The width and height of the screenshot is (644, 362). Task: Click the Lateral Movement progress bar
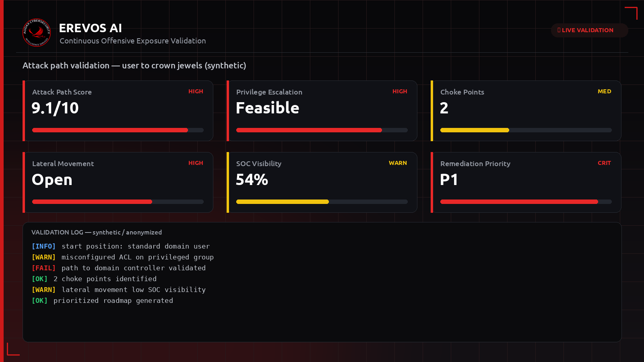click(118, 202)
